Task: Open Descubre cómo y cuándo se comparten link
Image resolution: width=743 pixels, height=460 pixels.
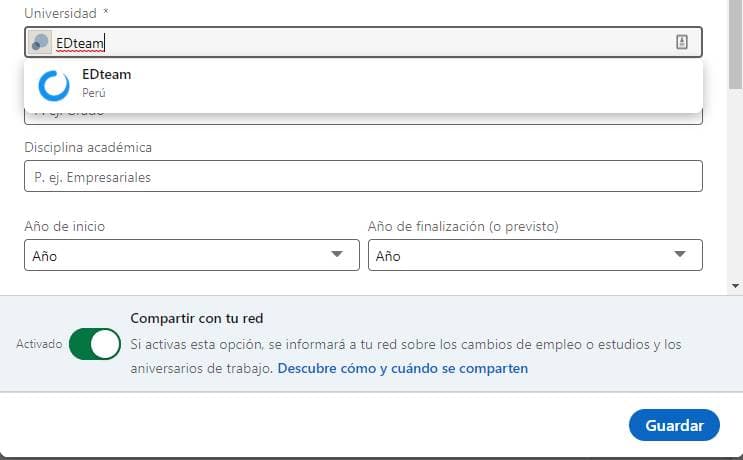Action: point(403,369)
